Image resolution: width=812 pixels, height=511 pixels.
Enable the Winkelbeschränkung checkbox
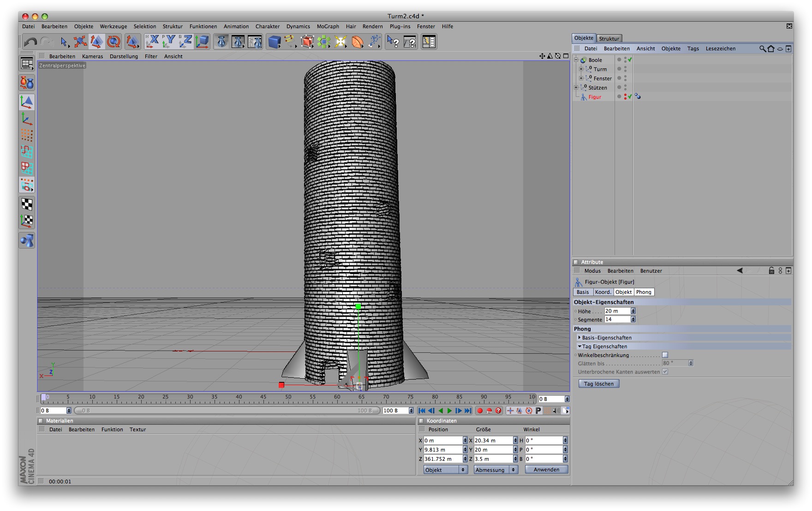pyautogui.click(x=665, y=355)
